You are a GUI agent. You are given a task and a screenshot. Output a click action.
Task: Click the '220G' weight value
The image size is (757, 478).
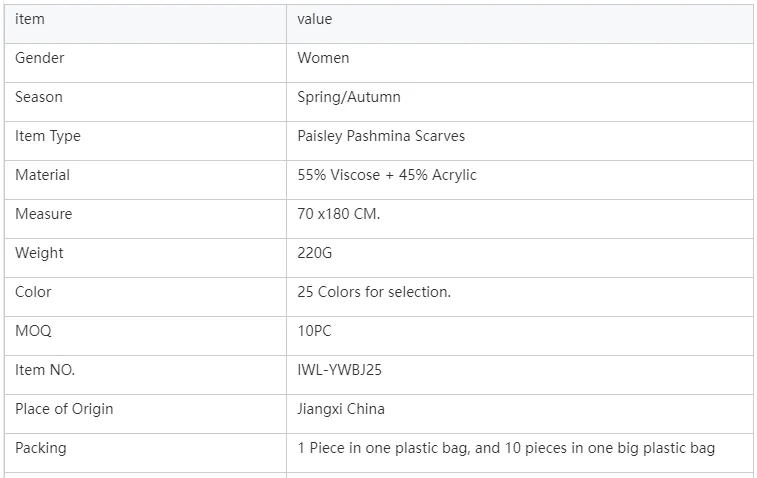point(314,253)
